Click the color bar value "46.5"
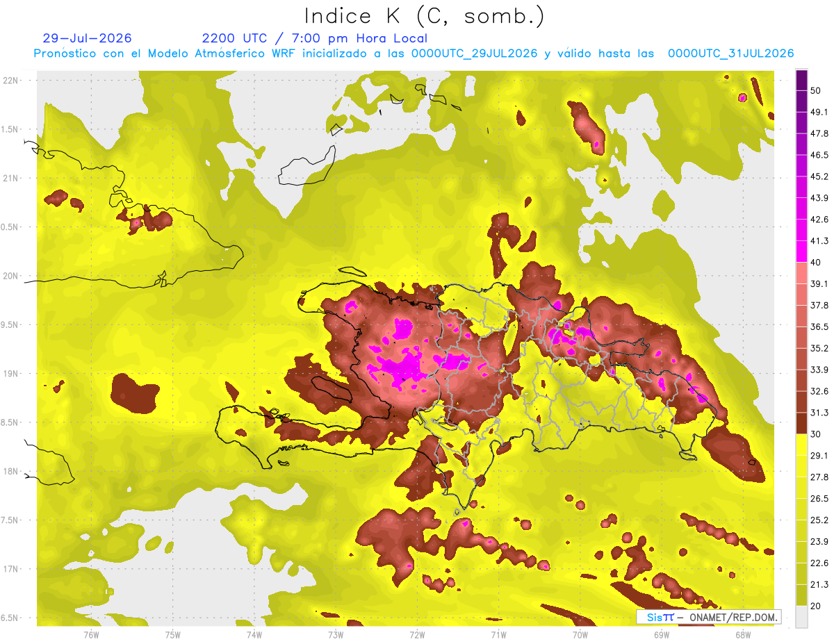The width and height of the screenshot is (834, 644). point(819,155)
